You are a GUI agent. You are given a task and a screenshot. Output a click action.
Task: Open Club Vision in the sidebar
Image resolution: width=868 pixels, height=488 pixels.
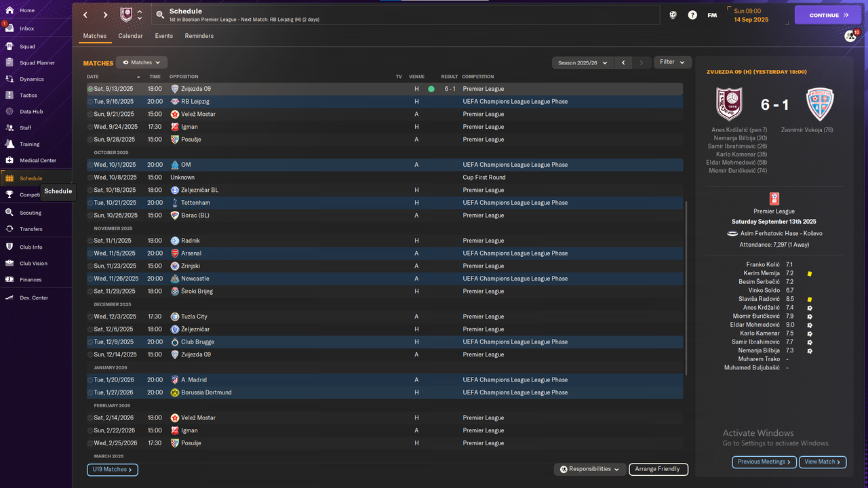pos(33,264)
